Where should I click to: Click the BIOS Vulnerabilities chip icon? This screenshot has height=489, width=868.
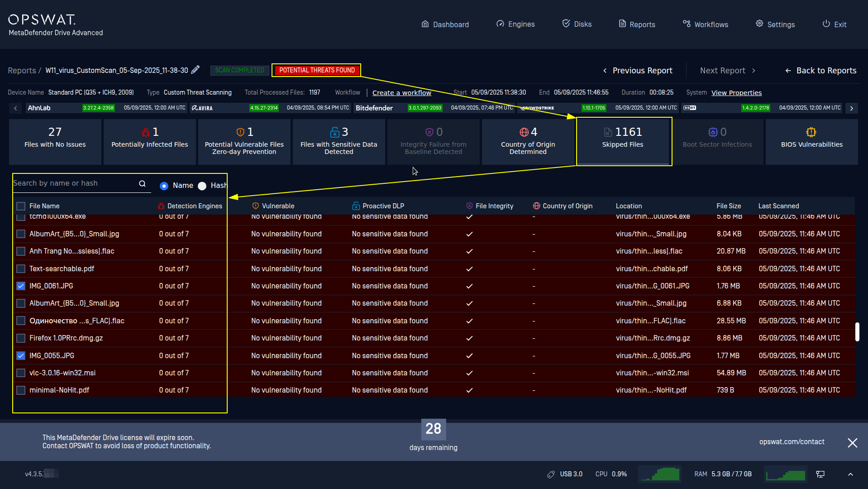(811, 132)
